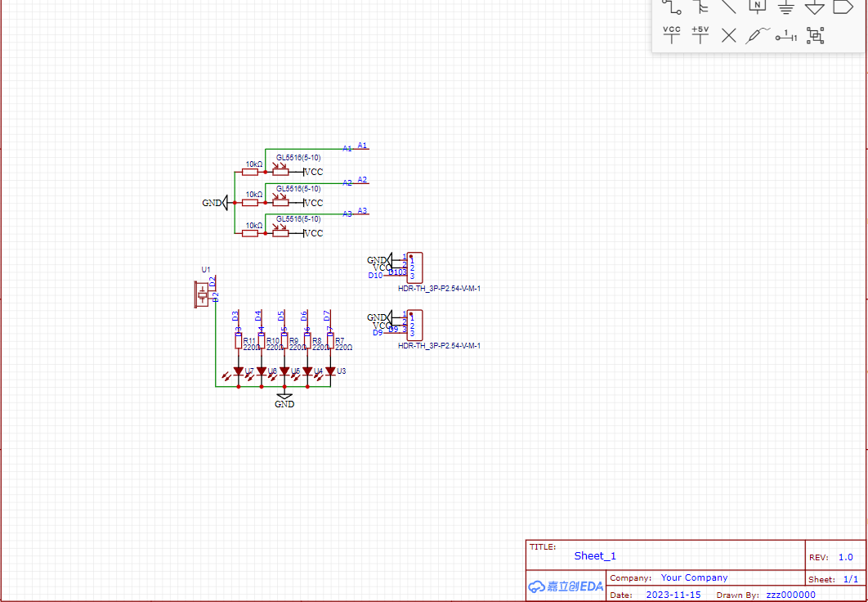Select the Pin tool
Screen dimensions: 868x602
tap(786, 36)
